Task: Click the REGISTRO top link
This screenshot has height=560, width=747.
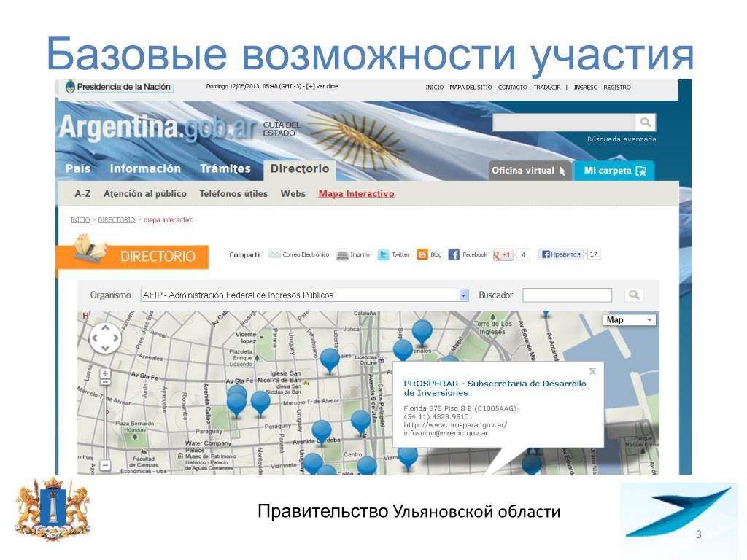Action: click(617, 87)
